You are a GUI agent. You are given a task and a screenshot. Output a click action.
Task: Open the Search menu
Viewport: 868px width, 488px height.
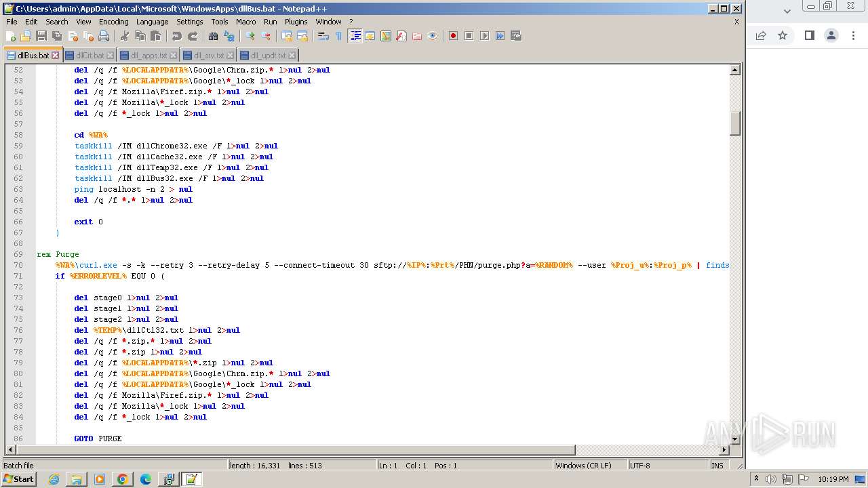[57, 22]
